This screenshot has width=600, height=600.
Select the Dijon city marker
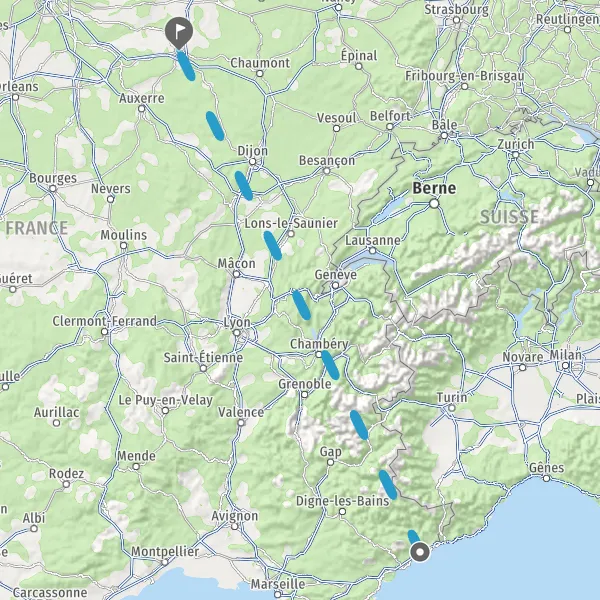point(253,162)
